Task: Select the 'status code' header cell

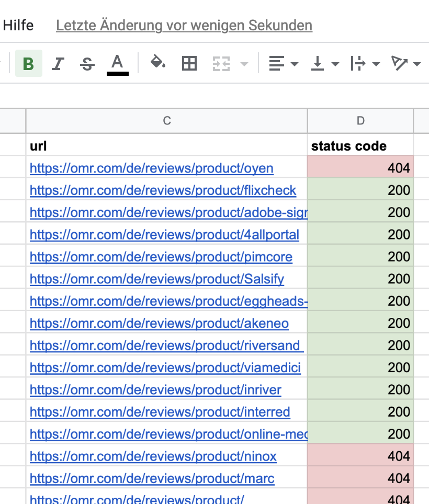Action: 360,146
